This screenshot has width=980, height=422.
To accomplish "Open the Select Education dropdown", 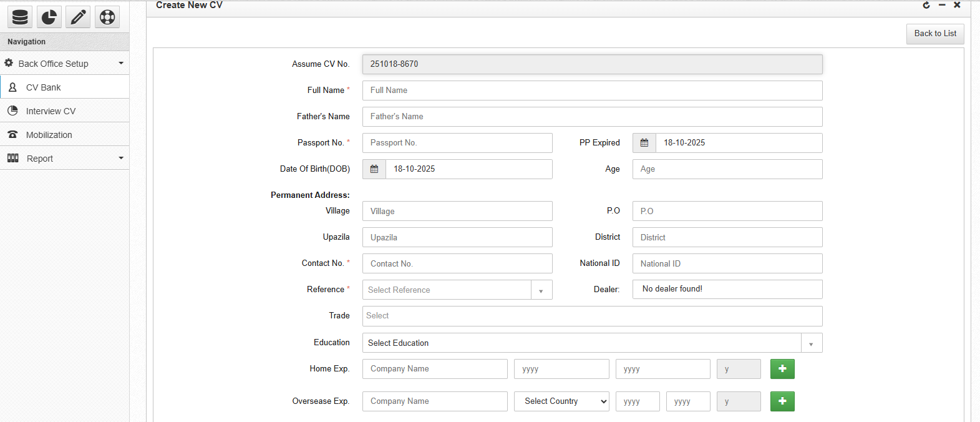I will pos(592,343).
